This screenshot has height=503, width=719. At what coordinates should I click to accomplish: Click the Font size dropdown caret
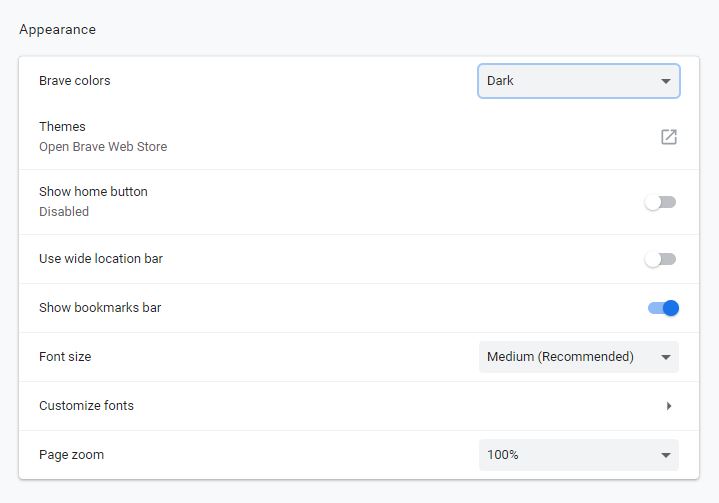click(x=666, y=357)
